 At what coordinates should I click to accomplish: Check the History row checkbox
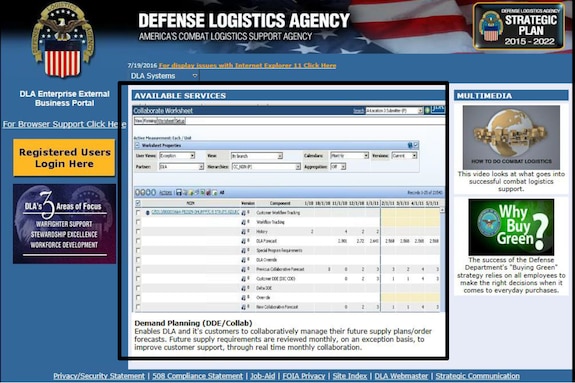coord(138,231)
